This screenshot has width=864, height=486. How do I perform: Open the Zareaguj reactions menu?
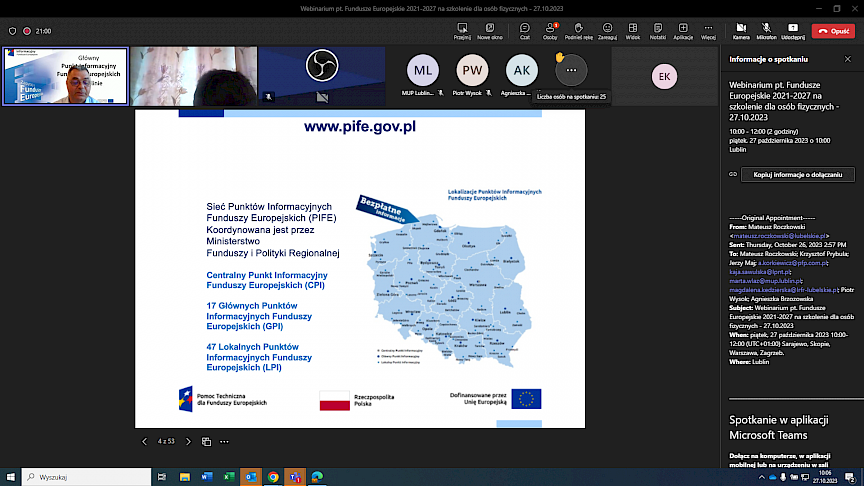point(607,31)
